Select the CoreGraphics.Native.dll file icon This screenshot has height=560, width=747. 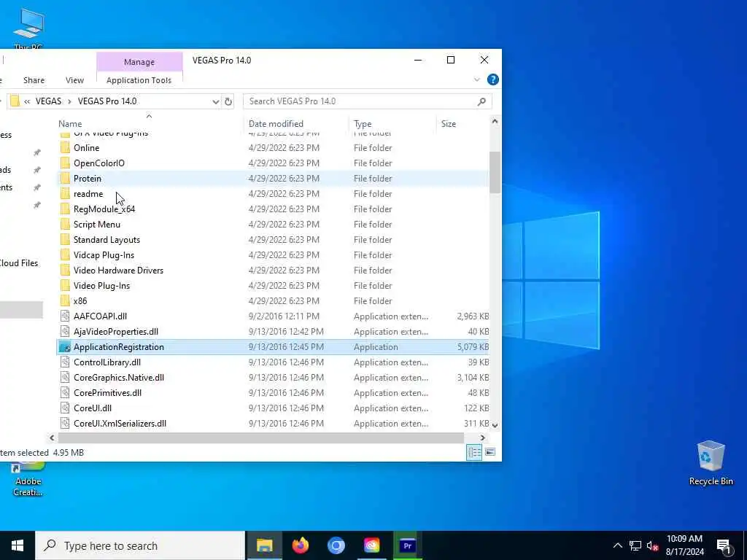pyautogui.click(x=65, y=378)
